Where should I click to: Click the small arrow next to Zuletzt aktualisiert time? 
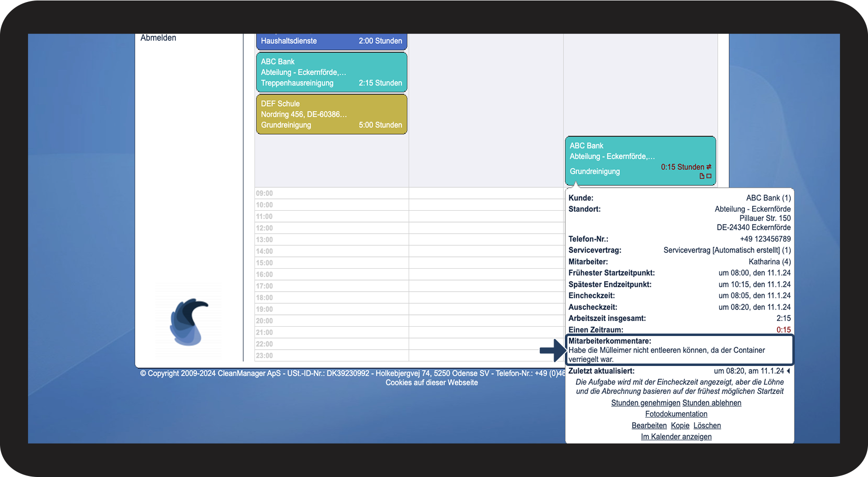tap(788, 371)
